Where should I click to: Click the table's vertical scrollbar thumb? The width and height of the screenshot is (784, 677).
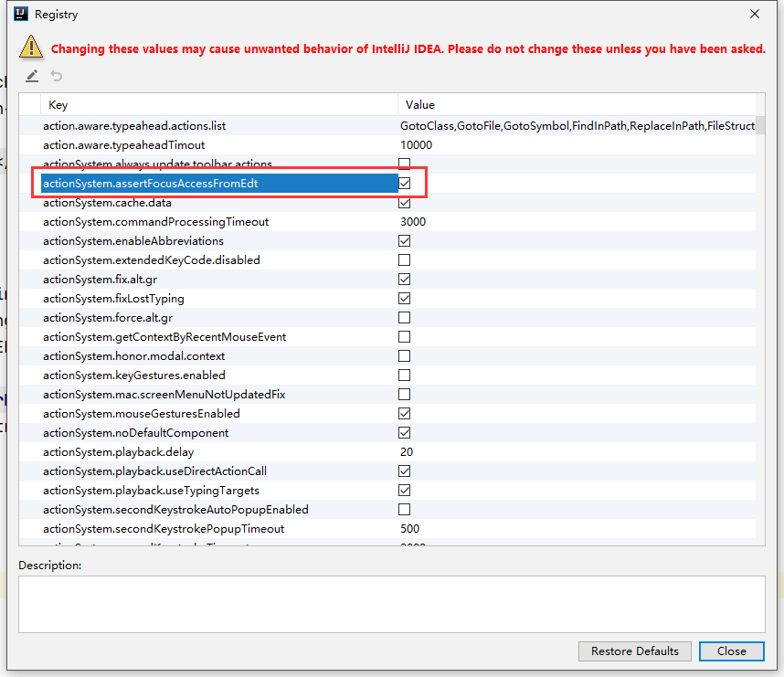[760, 125]
